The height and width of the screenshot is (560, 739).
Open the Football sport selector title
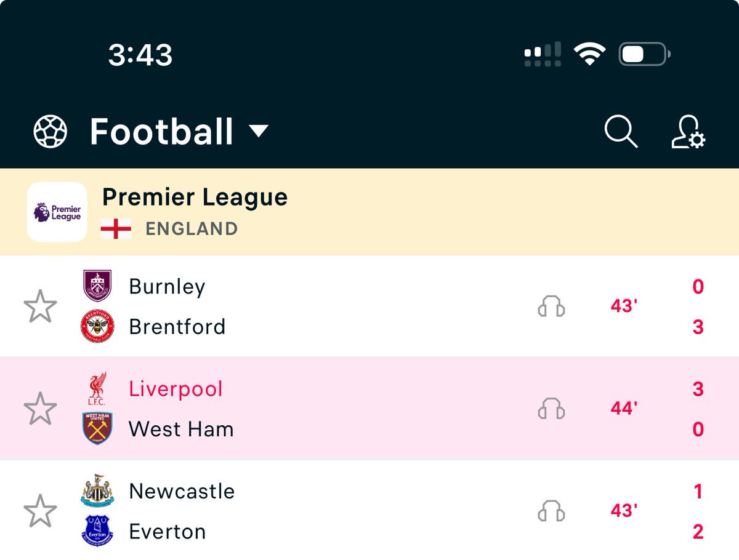[x=161, y=132]
